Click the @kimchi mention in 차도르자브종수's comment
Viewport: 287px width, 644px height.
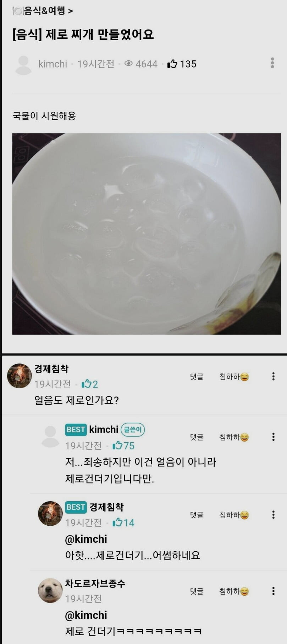(86, 615)
